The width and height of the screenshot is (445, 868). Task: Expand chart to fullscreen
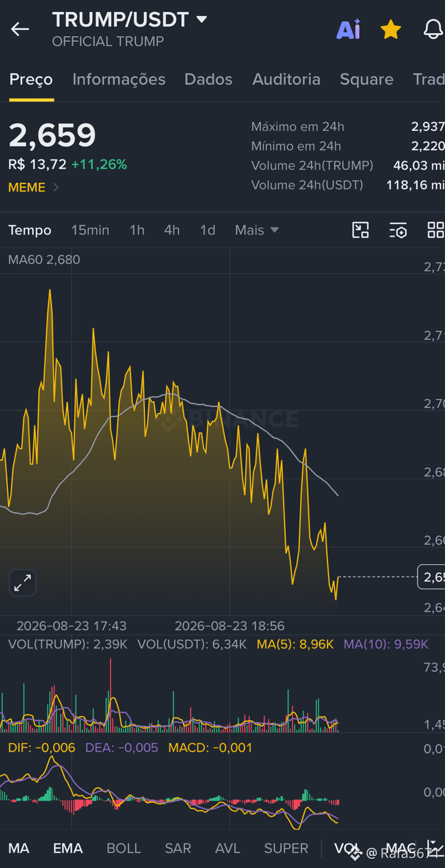click(x=23, y=583)
